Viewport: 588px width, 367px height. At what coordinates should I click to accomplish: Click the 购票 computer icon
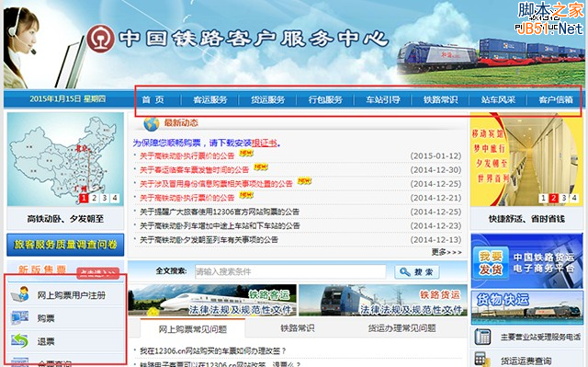click(x=20, y=318)
